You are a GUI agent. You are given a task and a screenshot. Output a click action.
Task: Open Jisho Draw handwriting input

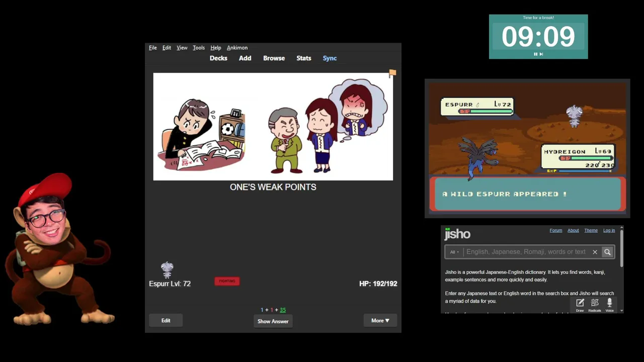point(580,305)
